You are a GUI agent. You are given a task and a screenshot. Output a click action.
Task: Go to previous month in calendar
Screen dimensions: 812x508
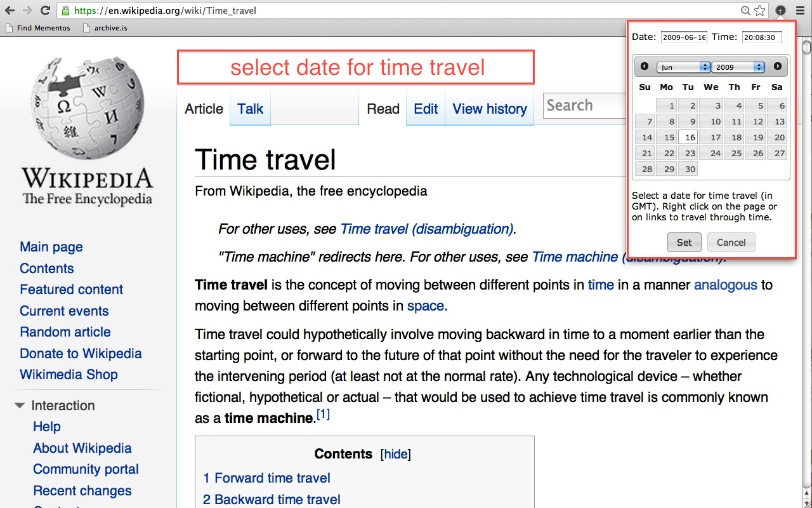(x=645, y=67)
